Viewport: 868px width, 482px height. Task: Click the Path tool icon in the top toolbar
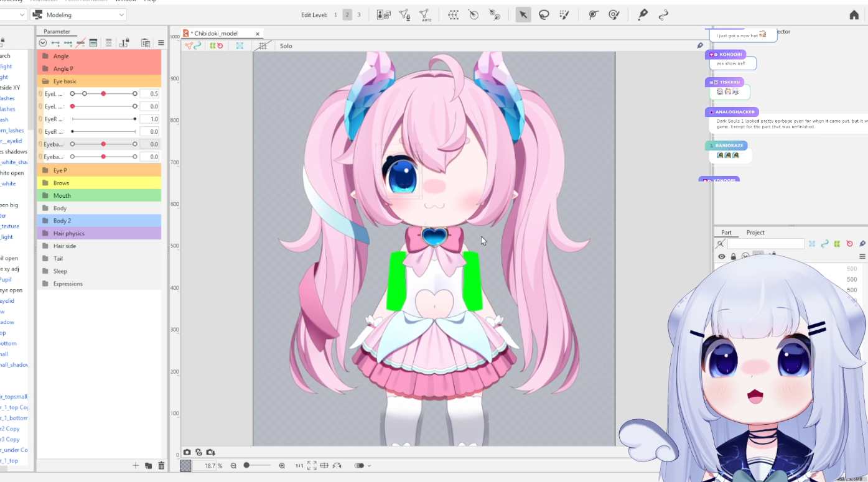663,15
